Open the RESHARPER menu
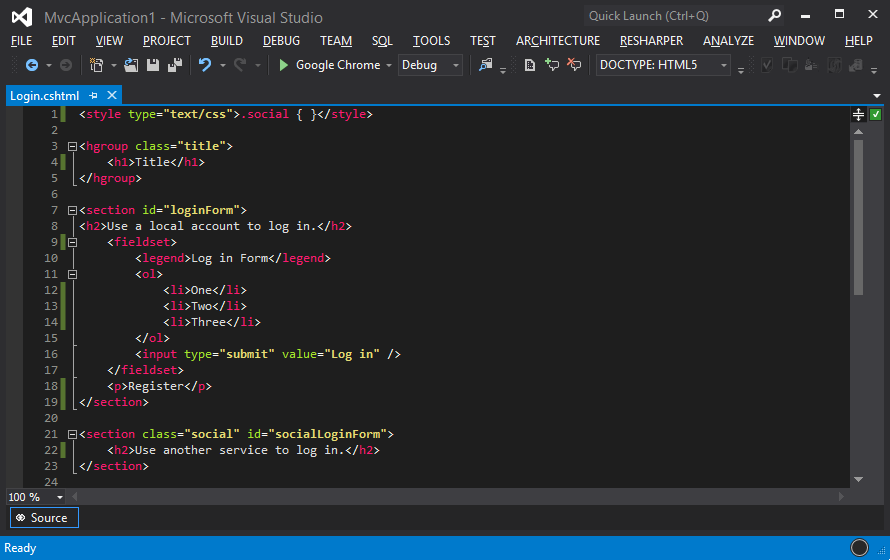 click(651, 41)
